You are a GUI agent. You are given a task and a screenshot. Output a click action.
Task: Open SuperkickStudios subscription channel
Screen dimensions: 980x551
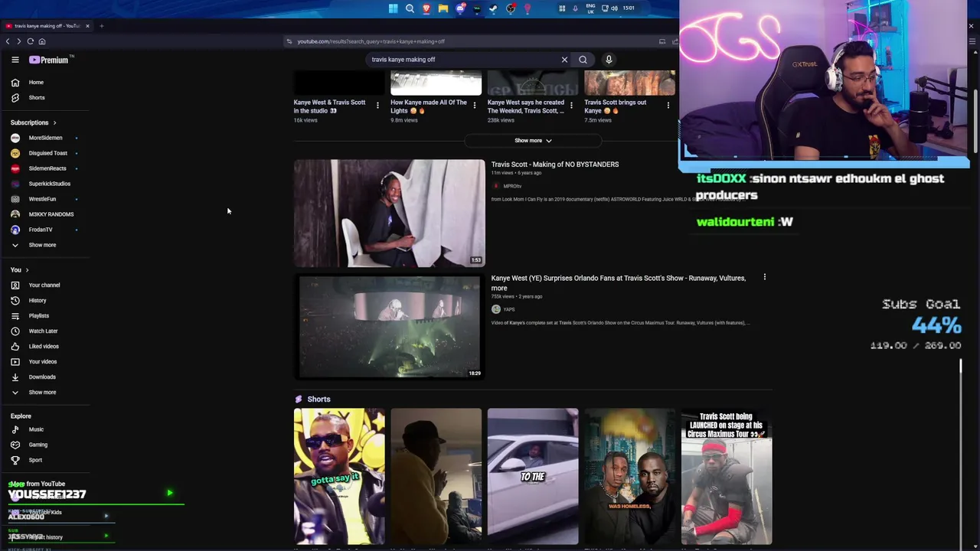click(x=49, y=184)
